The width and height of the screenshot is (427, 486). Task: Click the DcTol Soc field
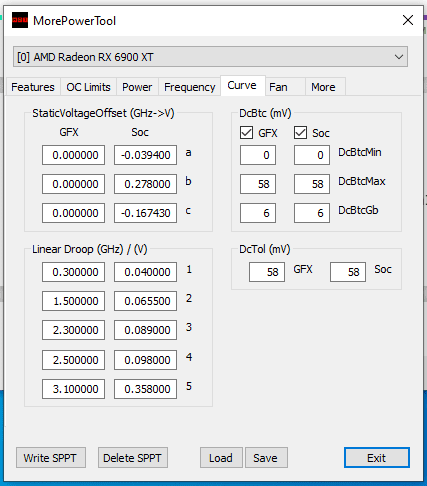point(348,272)
